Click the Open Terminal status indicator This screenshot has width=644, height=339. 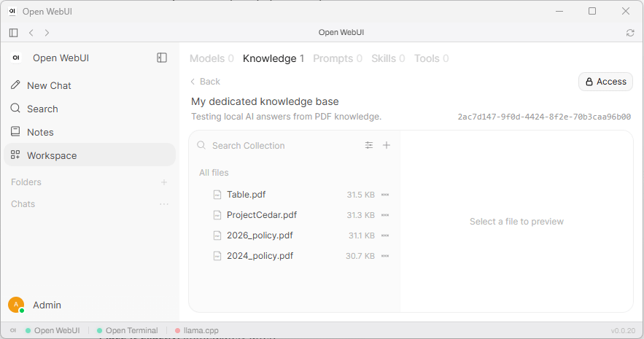[x=128, y=330]
